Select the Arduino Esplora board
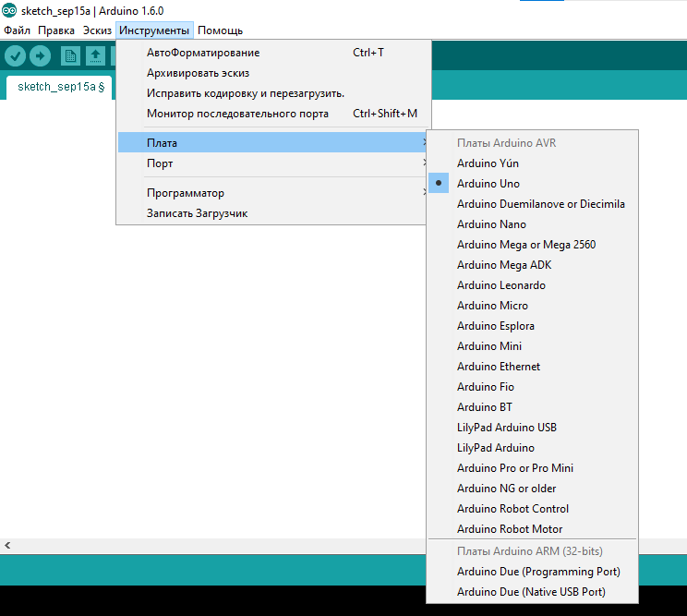The height and width of the screenshot is (616, 687). pyautogui.click(x=533, y=326)
